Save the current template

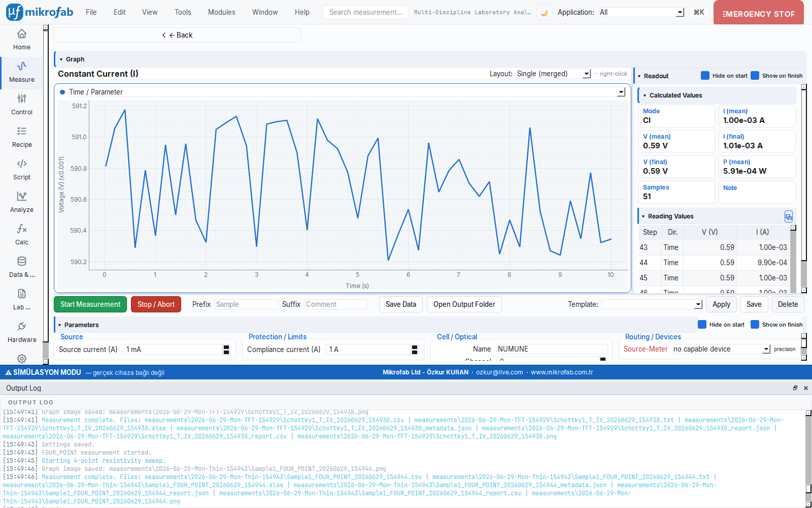click(754, 304)
